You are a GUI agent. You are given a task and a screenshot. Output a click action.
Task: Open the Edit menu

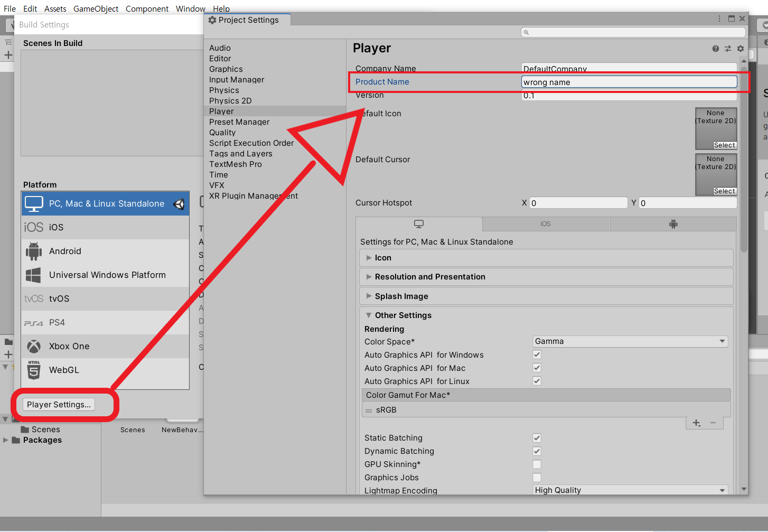30,8
